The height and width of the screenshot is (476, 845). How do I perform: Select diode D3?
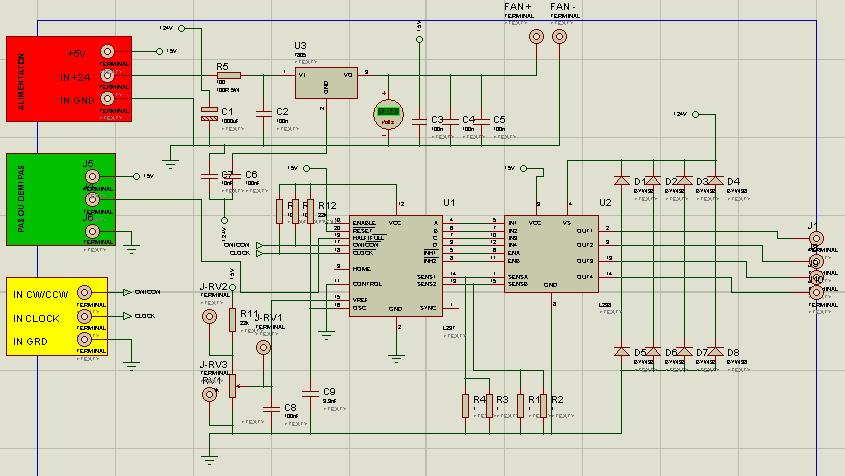pyautogui.click(x=684, y=181)
